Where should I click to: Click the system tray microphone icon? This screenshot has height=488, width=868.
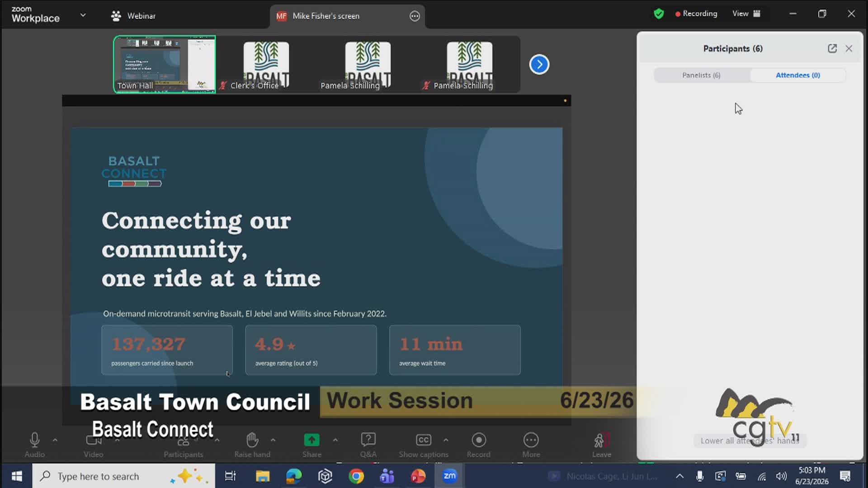700,476
